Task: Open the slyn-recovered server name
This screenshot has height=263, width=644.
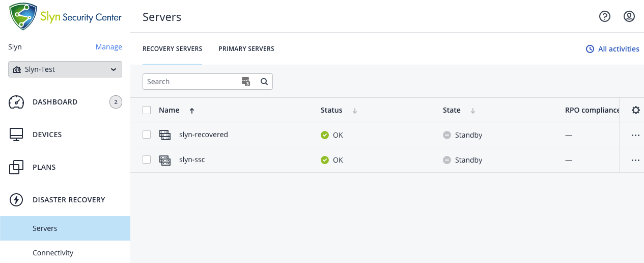Action: [204, 135]
